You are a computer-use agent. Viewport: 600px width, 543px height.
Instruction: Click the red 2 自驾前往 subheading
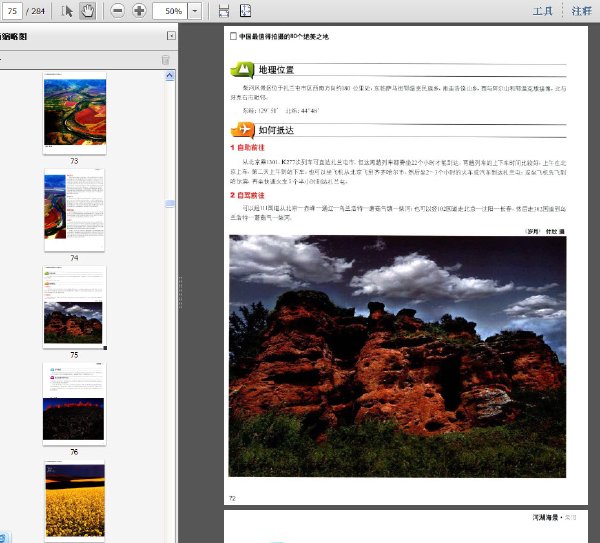[x=247, y=196]
